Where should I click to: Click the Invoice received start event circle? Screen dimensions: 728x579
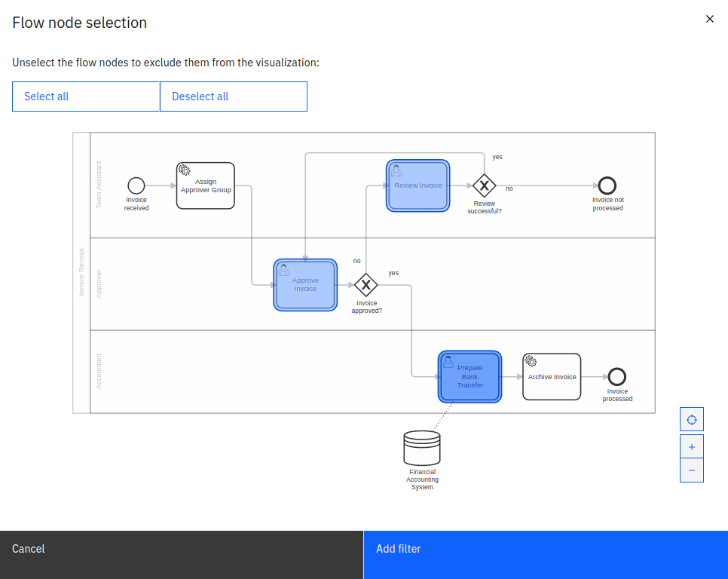(136, 187)
